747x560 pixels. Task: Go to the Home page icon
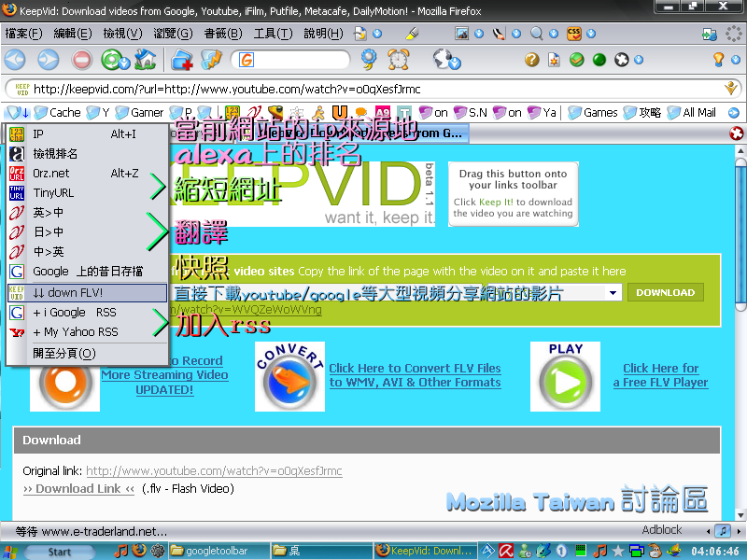[146, 60]
